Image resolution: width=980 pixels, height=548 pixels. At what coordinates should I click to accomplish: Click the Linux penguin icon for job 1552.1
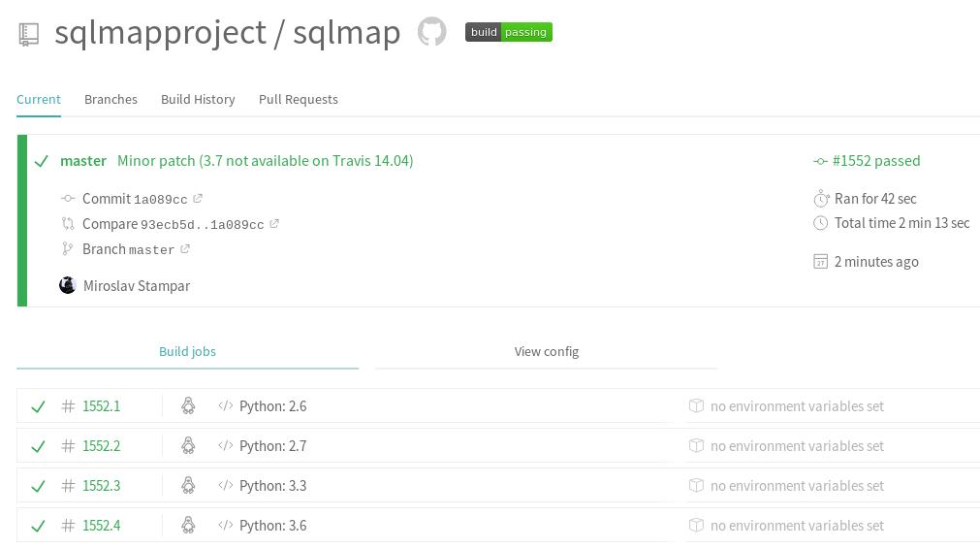coord(188,406)
